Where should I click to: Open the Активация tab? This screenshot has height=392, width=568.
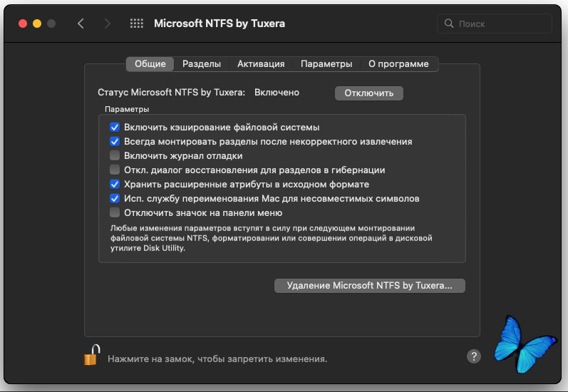(261, 64)
